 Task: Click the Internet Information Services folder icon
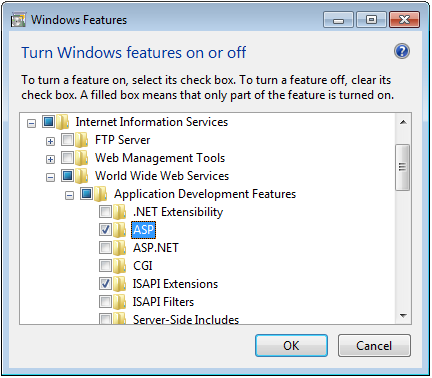(x=62, y=122)
